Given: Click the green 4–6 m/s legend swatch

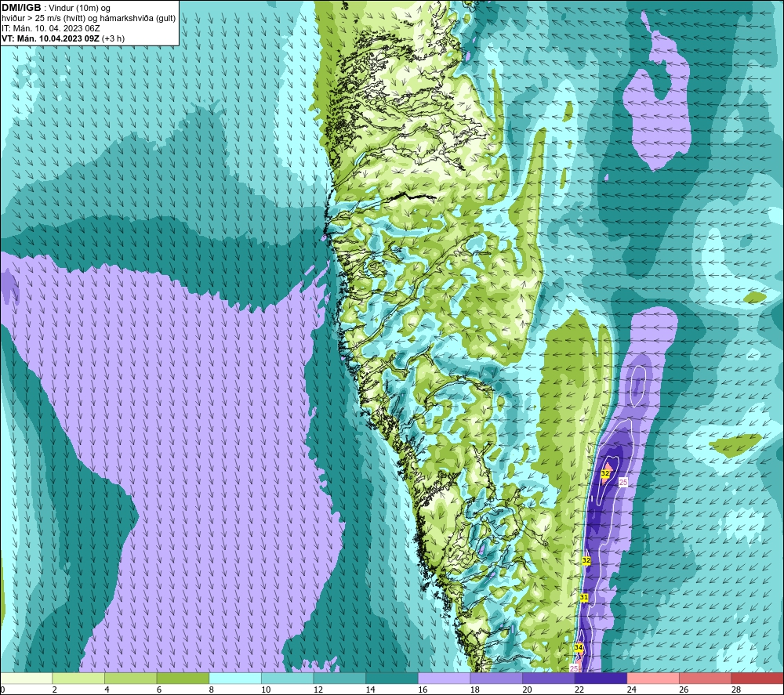Looking at the screenshot, I should [x=130, y=679].
